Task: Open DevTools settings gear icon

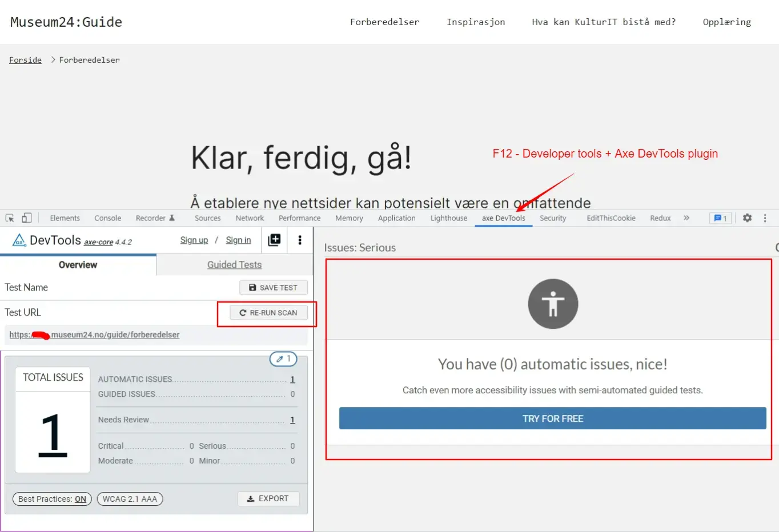Action: coord(747,218)
